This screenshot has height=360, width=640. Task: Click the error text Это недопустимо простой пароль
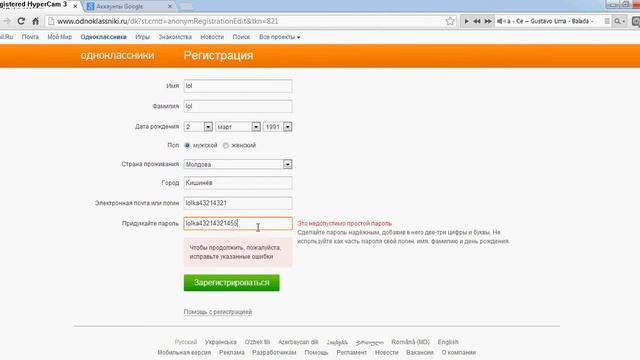click(344, 223)
